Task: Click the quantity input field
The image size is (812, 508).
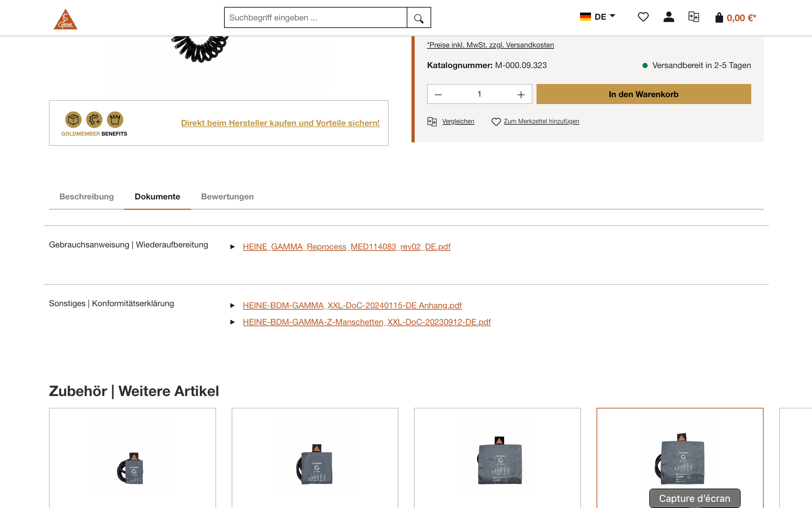Action: coord(480,94)
